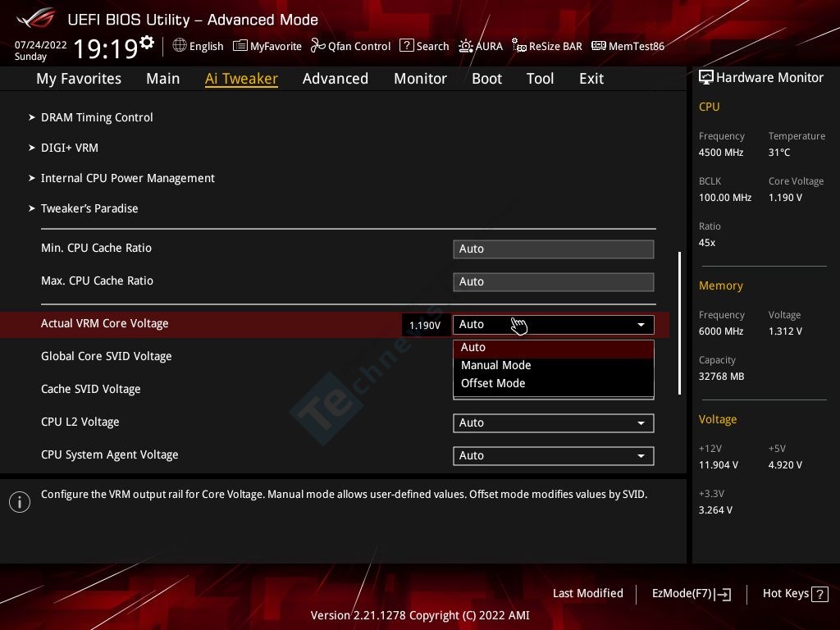The height and width of the screenshot is (630, 840).
Task: Click the BCLK 100.00 MHz value
Action: [x=725, y=198]
